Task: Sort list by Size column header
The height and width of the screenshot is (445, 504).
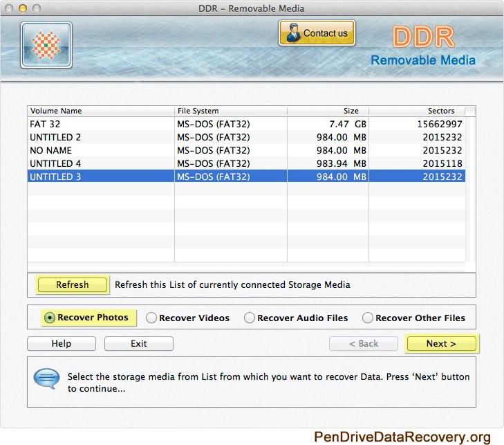Action: click(328, 111)
